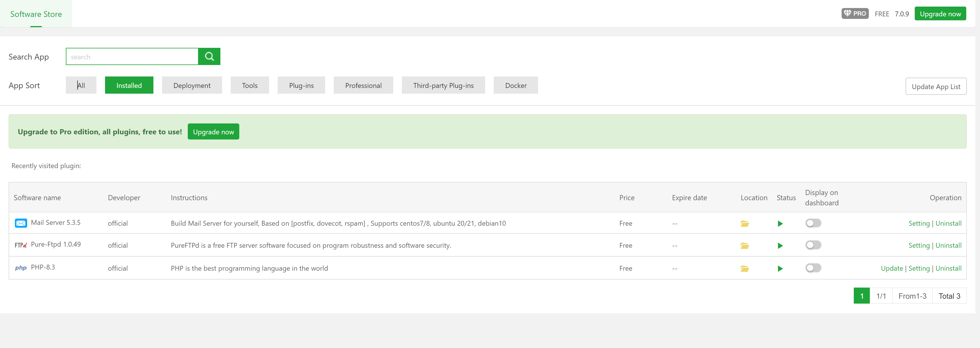The image size is (980, 348).
Task: Toggle Mail Server dashboard display switch
Action: pyautogui.click(x=813, y=223)
